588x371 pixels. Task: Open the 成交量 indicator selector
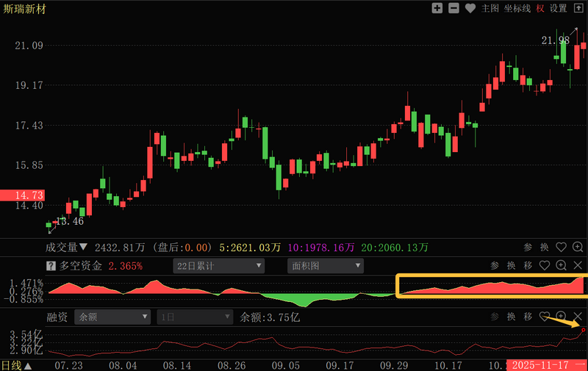67,248
